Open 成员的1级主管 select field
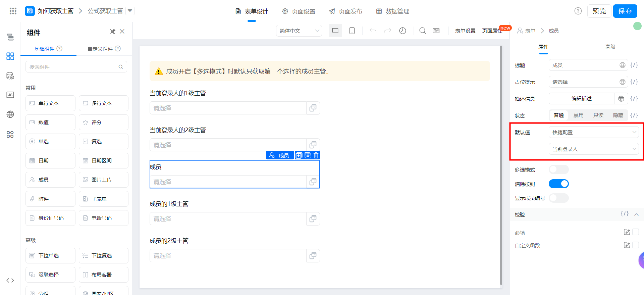 (x=228, y=219)
